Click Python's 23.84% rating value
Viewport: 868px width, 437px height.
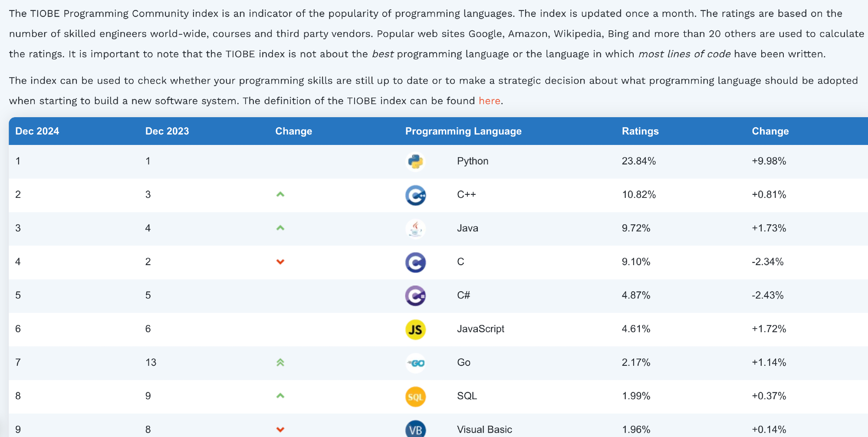[x=638, y=161]
